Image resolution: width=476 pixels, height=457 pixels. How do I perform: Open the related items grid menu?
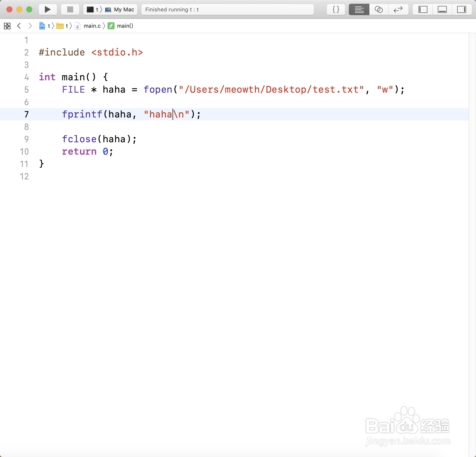7,26
